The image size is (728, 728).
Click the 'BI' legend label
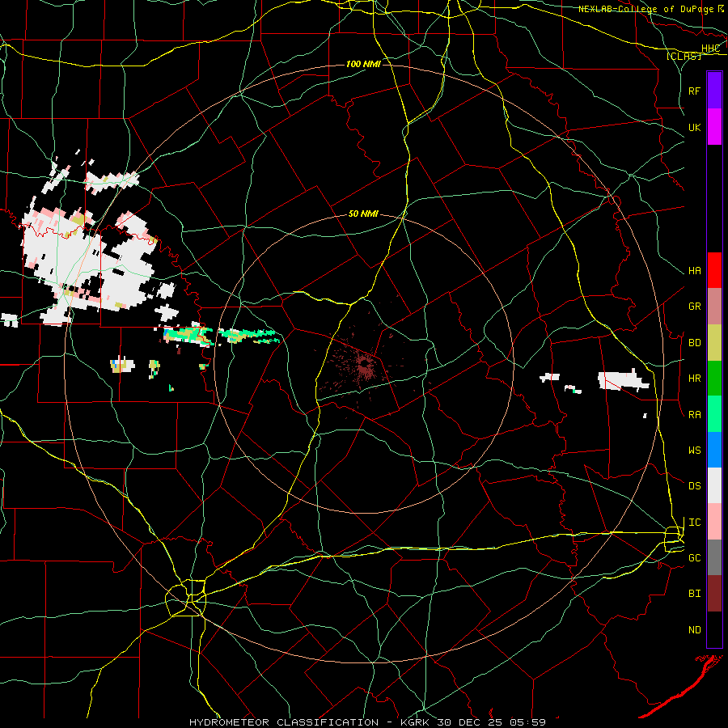coord(694,594)
